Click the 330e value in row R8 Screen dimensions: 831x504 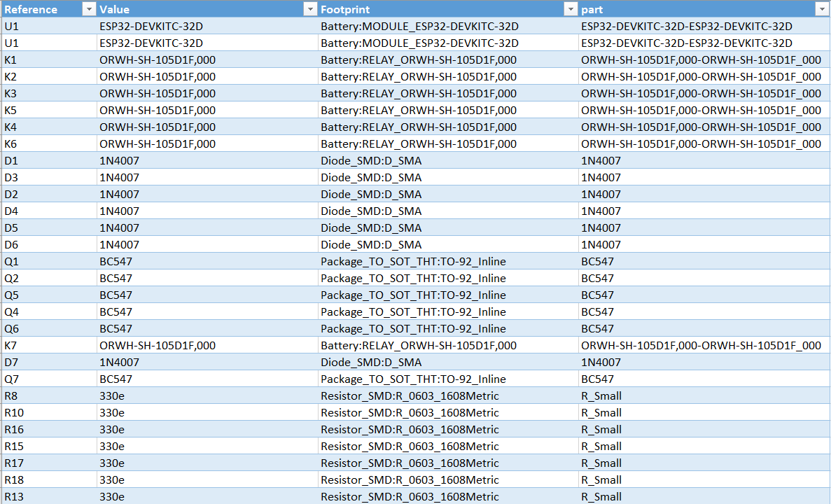[112, 396]
